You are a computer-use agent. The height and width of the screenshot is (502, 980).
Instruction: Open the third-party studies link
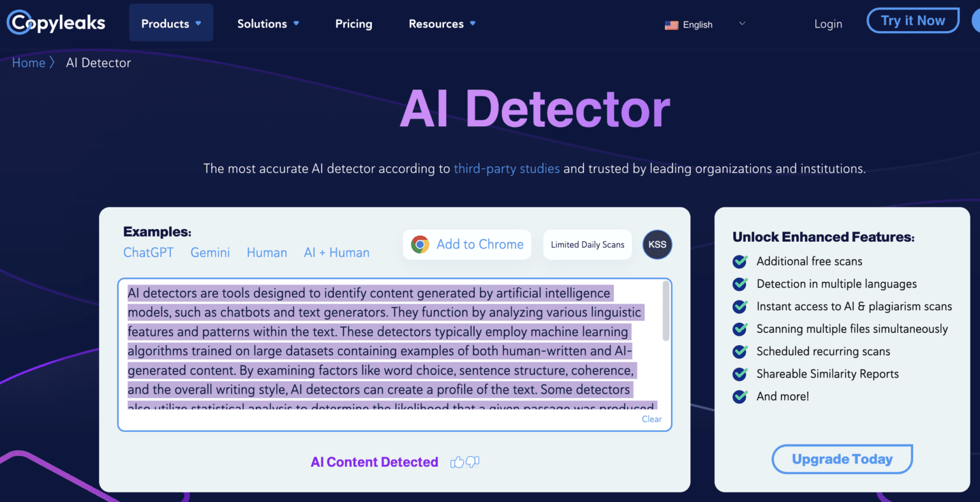[x=507, y=168]
